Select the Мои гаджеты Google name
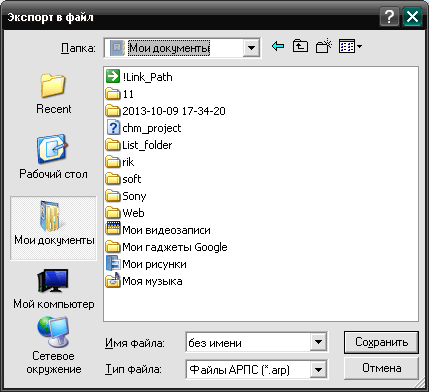The height and width of the screenshot is (392, 429). click(175, 247)
